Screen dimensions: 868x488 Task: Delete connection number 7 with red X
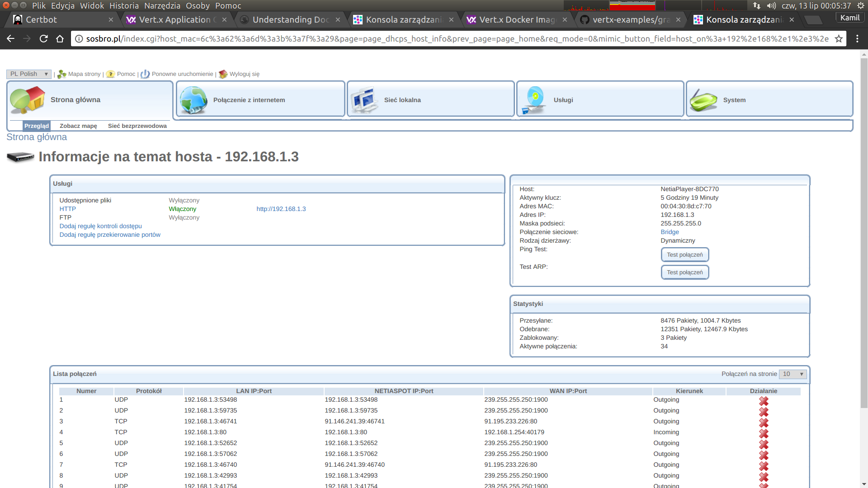click(764, 466)
